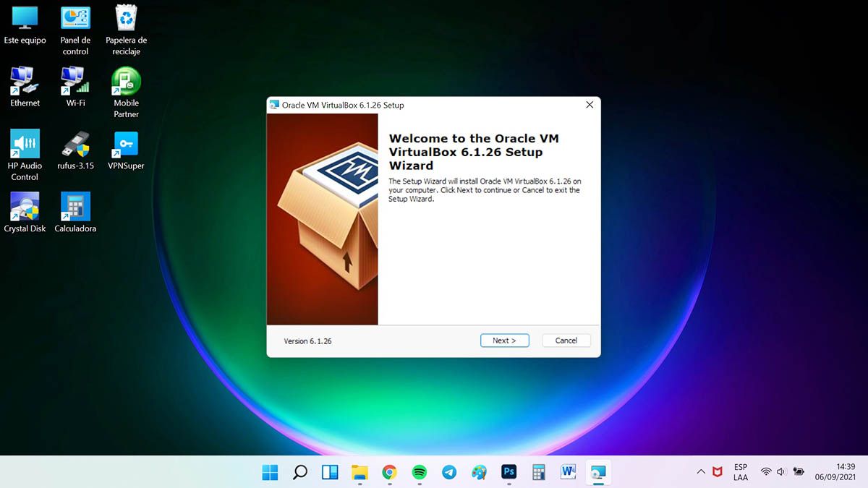
Task: Open the ESP LAA language switcher
Action: tap(740, 472)
